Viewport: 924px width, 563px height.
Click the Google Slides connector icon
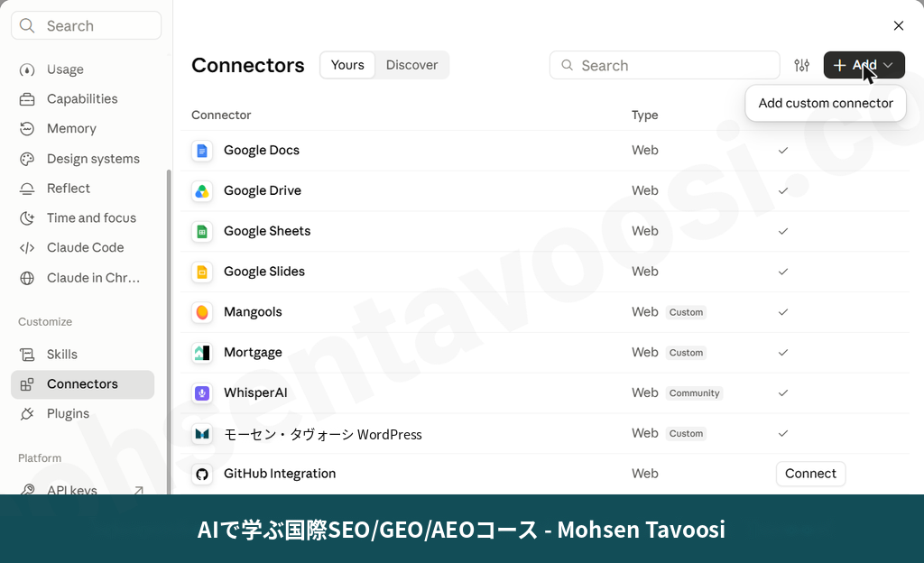pos(202,272)
